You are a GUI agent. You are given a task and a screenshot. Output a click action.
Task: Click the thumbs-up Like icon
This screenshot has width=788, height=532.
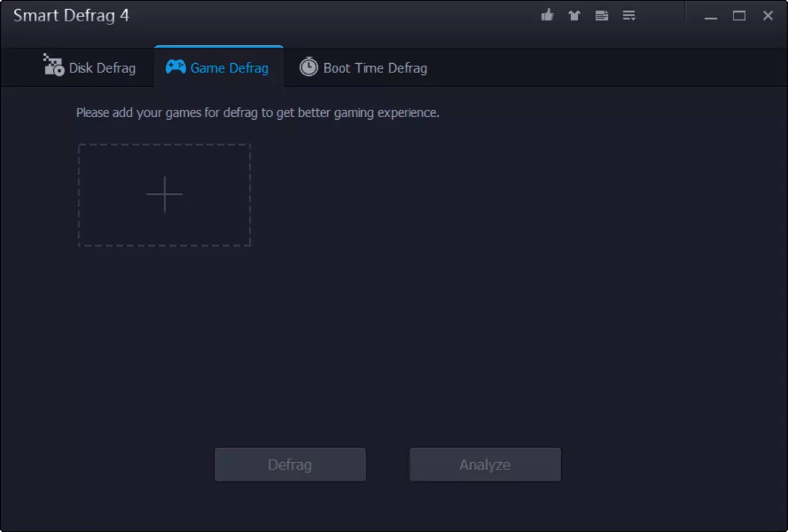pyautogui.click(x=547, y=15)
